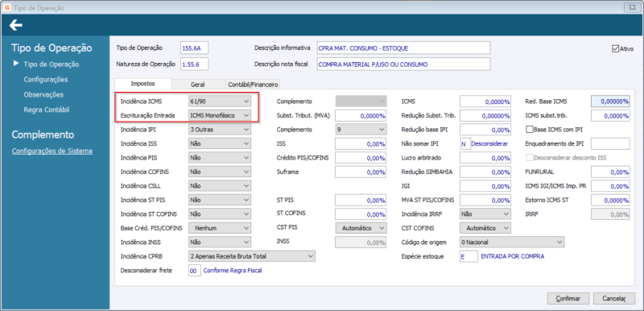Click the ST PIS percentage field
Image resolution: width=644 pixels, height=311 pixels.
[x=361, y=200]
